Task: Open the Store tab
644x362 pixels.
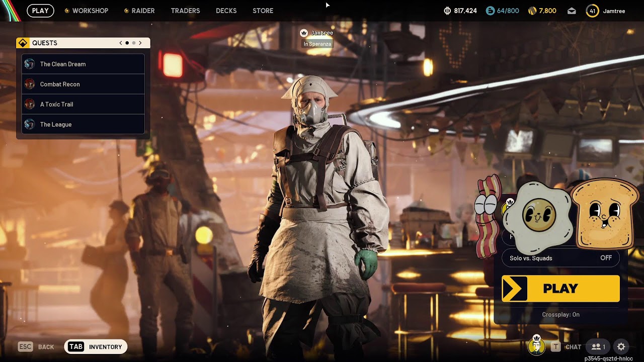Action: point(263,11)
